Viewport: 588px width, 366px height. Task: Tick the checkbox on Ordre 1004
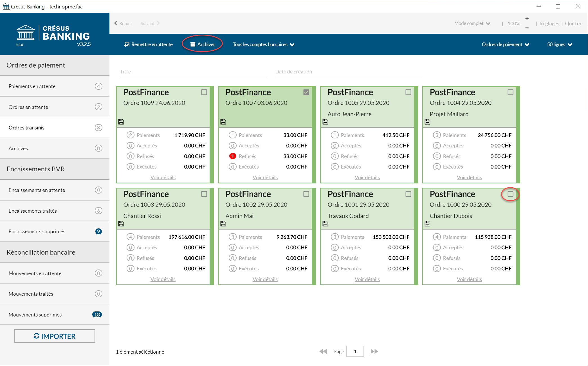[511, 92]
